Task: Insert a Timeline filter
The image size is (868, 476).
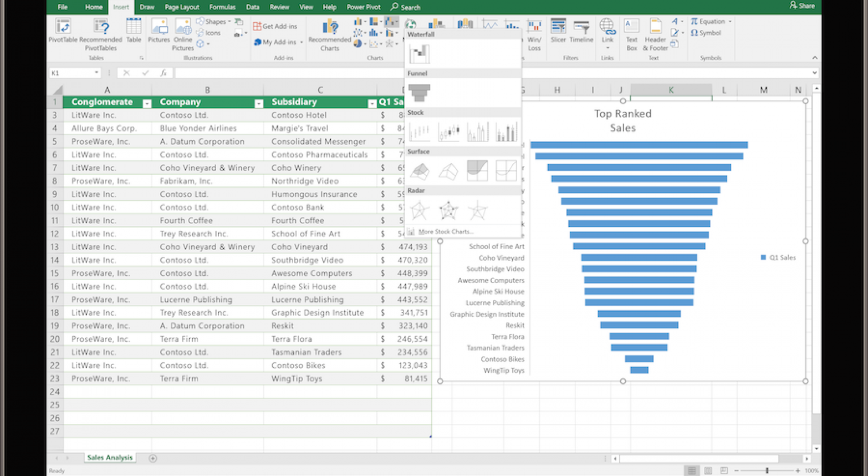Action: (581, 31)
